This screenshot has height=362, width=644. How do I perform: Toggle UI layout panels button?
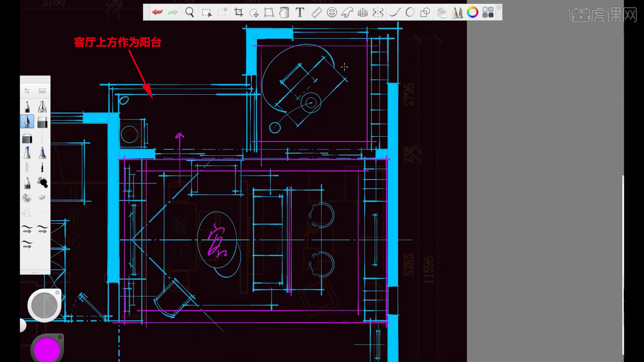[x=488, y=12]
